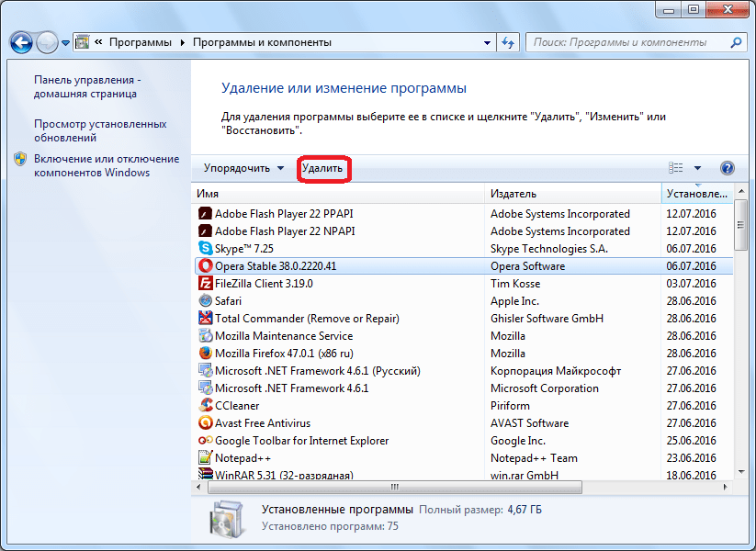This screenshot has width=756, height=551.
Task: Open the recent pages dropdown near the nav arrows
Action: [x=65, y=43]
